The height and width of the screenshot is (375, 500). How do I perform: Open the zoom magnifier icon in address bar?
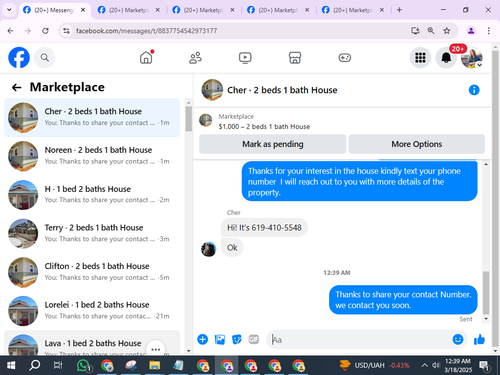[431, 31]
